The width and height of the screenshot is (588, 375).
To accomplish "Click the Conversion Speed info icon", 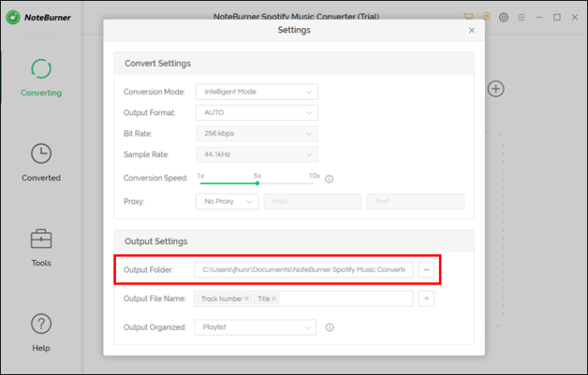I will tap(329, 179).
